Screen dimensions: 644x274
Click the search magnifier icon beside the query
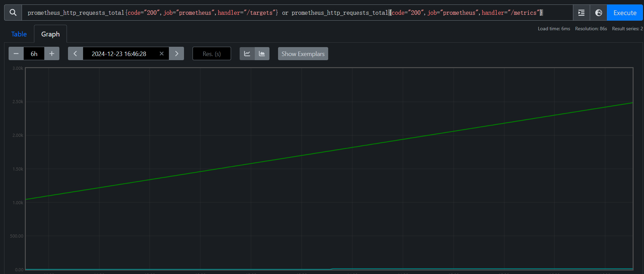[x=13, y=13]
